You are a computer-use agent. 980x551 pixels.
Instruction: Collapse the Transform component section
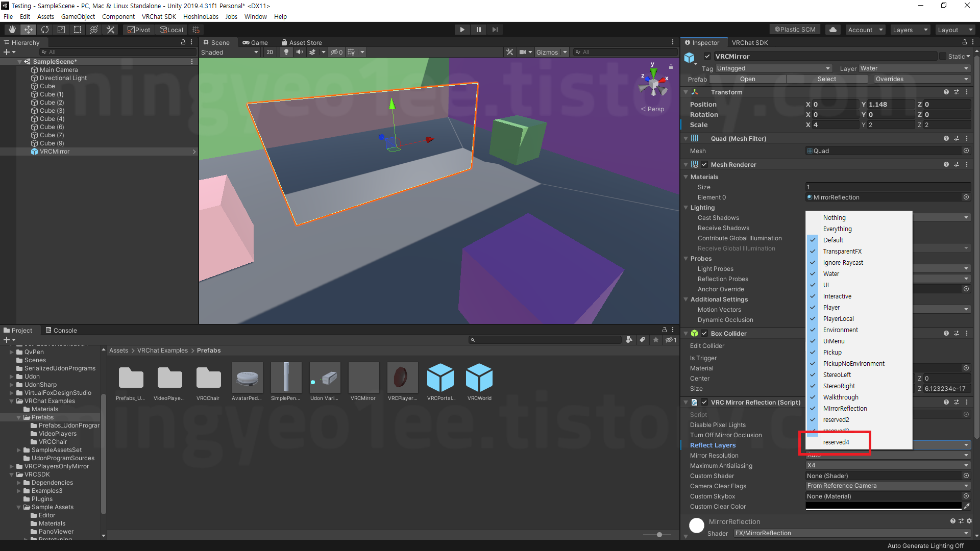(686, 92)
